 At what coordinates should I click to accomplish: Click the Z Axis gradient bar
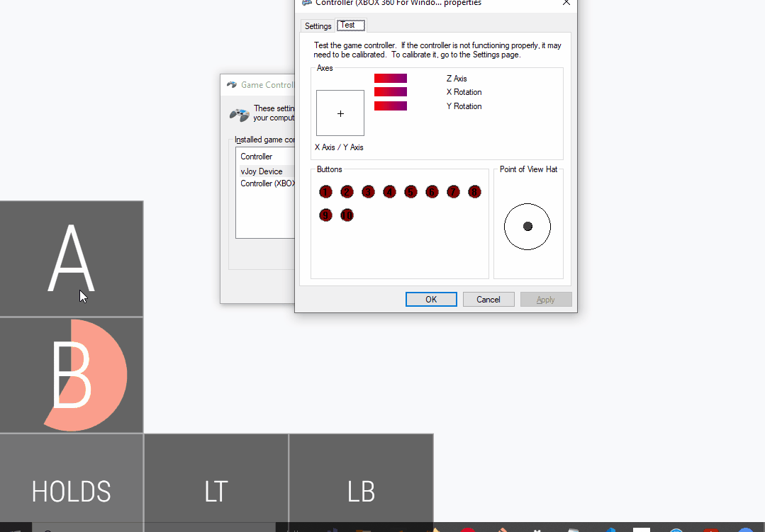[x=391, y=79]
